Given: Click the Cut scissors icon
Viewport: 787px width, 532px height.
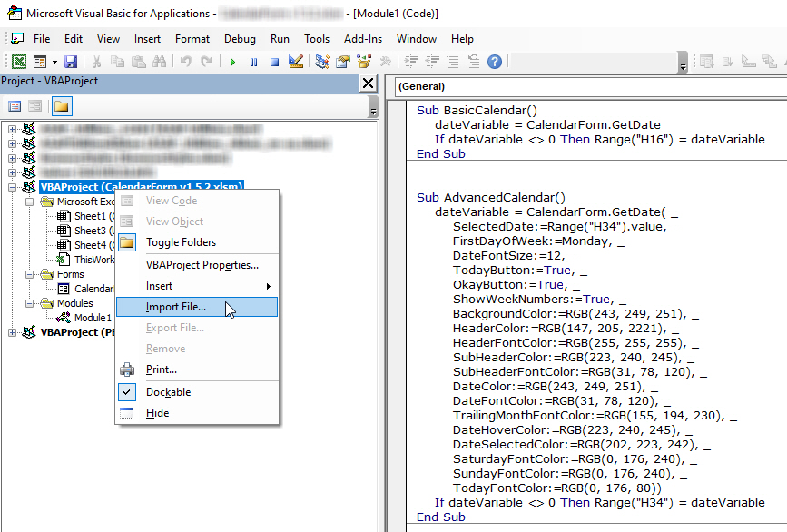Looking at the screenshot, I should pyautogui.click(x=96, y=62).
